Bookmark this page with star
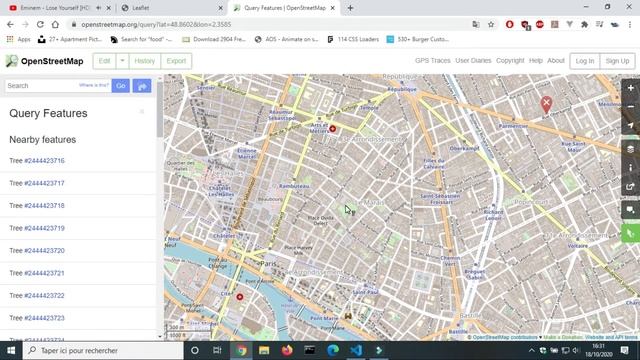Viewport: 640px width, 360px height. coord(491,24)
